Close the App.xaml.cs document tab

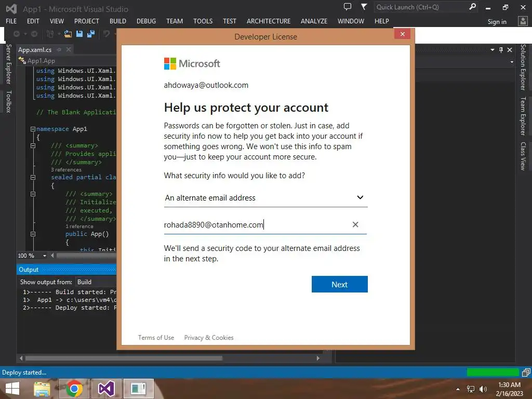point(69,49)
